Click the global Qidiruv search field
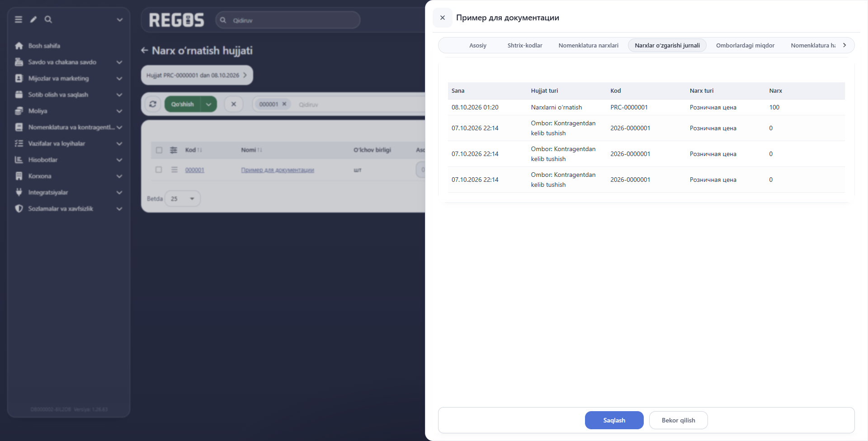 tap(288, 20)
